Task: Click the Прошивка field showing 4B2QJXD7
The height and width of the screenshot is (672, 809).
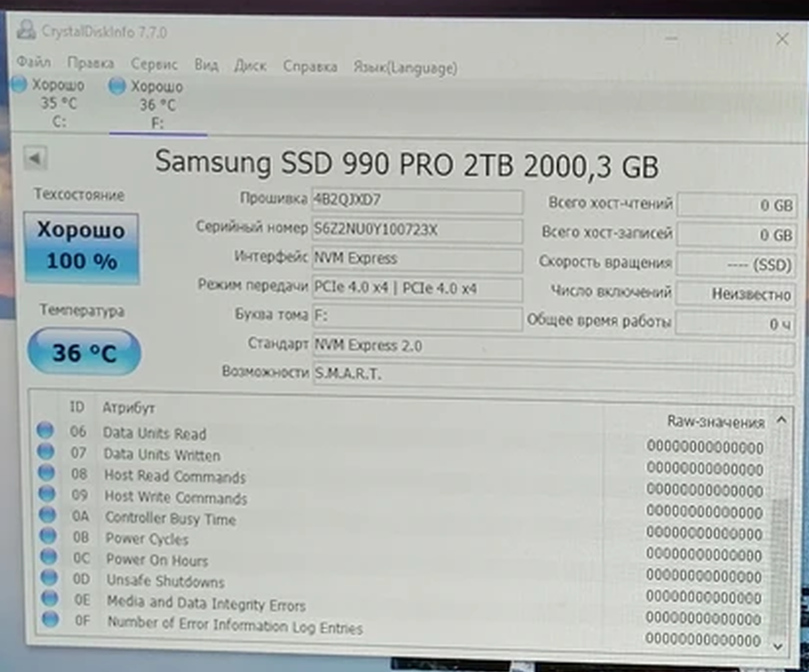Action: coord(417,201)
